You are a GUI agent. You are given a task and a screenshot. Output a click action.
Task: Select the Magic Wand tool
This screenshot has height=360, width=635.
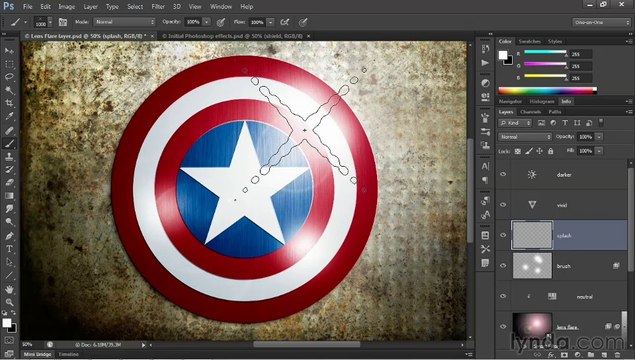[9, 90]
